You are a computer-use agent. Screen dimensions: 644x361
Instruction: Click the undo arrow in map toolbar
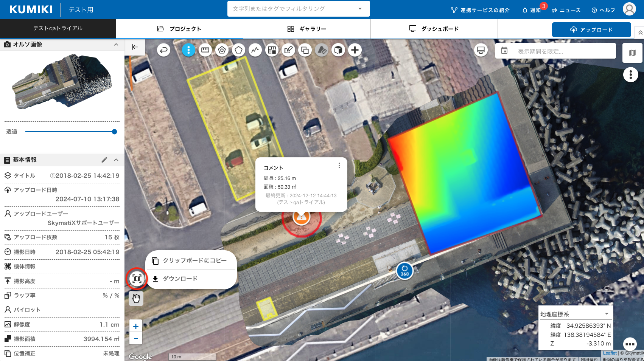pyautogui.click(x=163, y=50)
